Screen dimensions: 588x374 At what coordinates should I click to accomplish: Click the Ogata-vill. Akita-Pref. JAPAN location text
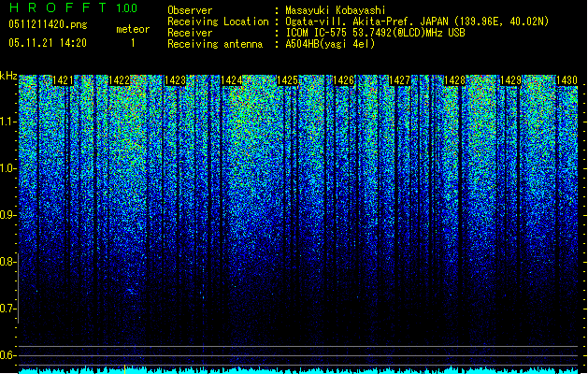click(x=417, y=22)
